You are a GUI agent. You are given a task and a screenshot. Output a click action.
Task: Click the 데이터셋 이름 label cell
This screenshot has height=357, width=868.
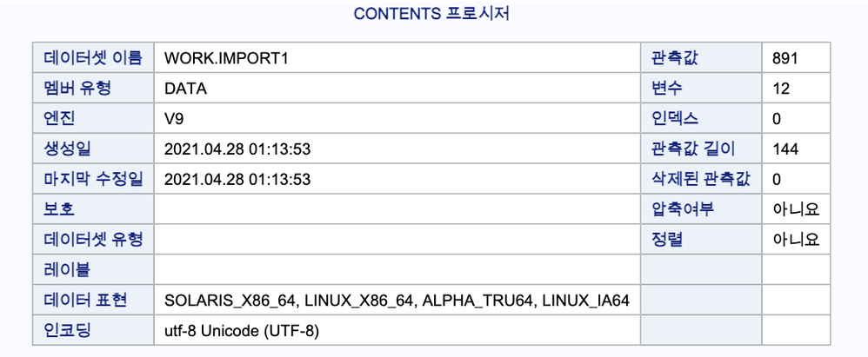pos(93,59)
